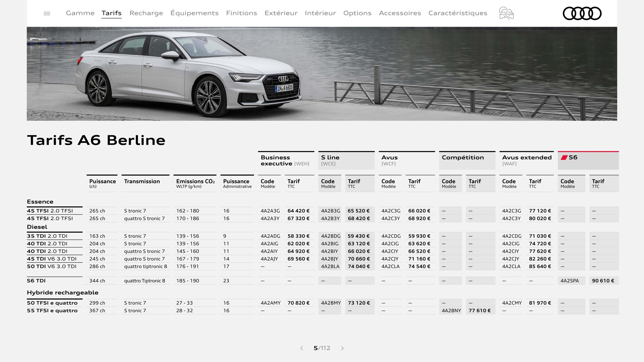Click the price 58 330 €

click(x=299, y=236)
